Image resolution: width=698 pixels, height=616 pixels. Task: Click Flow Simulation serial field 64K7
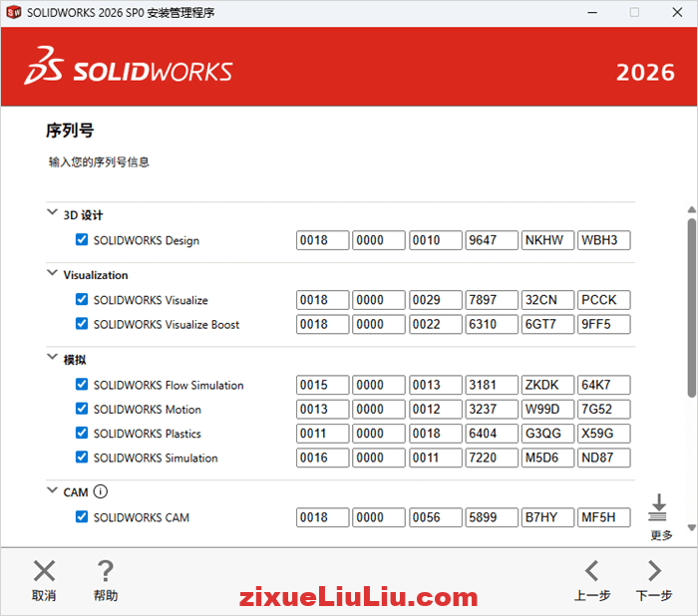coord(604,385)
